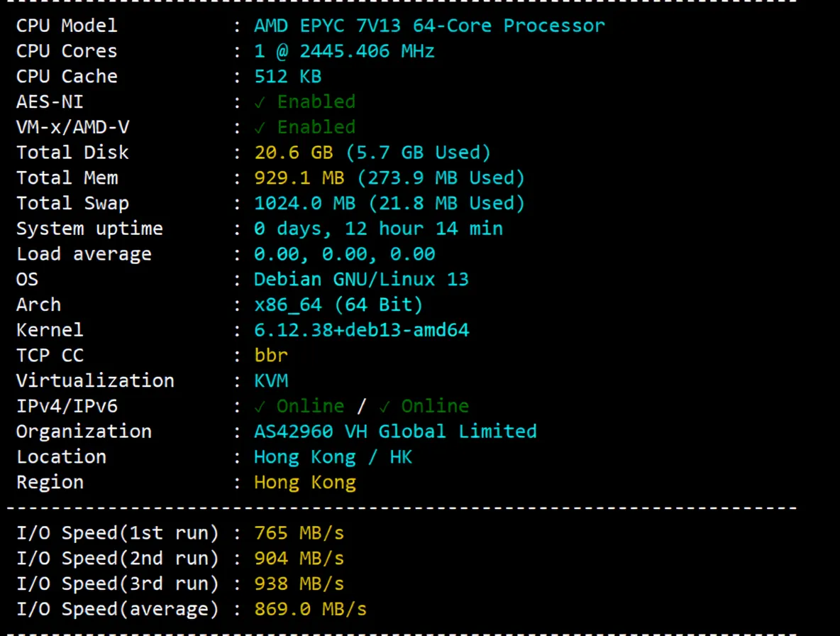Click the Total Mem value 929.1 MB
Viewport: 840px width, 636px height.
click(299, 178)
